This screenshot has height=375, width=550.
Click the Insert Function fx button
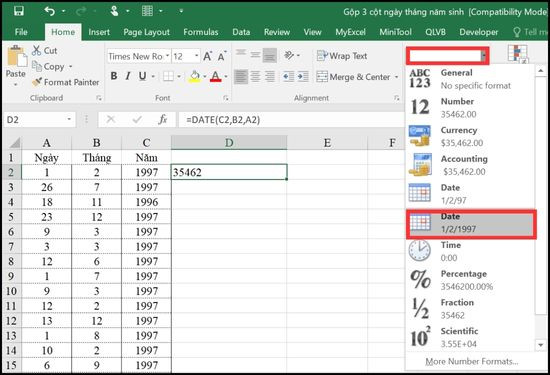click(x=162, y=120)
